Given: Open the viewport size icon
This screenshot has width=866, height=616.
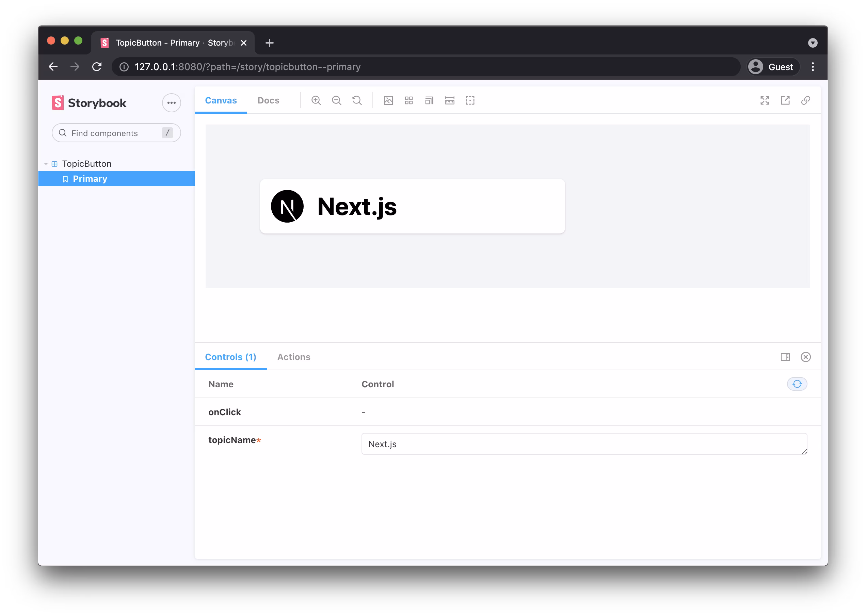Looking at the screenshot, I should point(429,100).
